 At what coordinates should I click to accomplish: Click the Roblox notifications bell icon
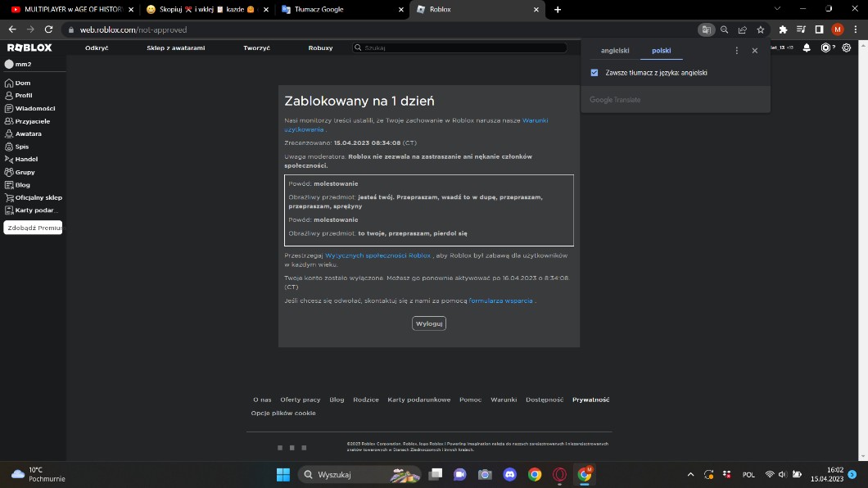[807, 48]
